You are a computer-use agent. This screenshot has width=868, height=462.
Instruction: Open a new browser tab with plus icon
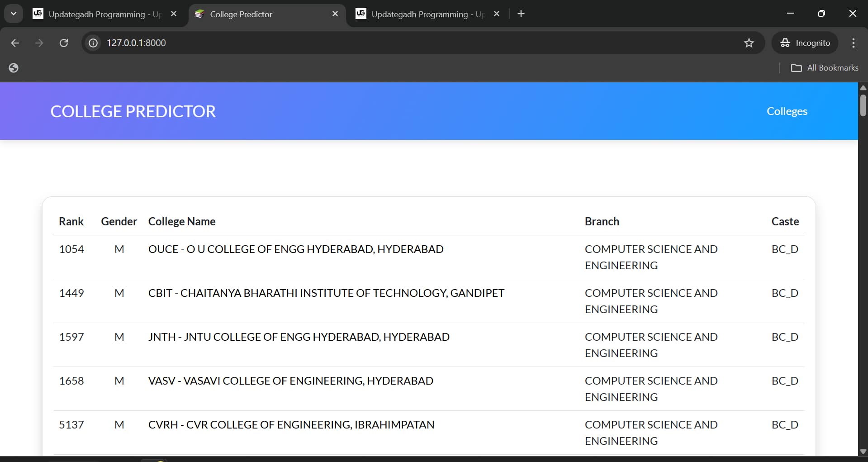521,14
